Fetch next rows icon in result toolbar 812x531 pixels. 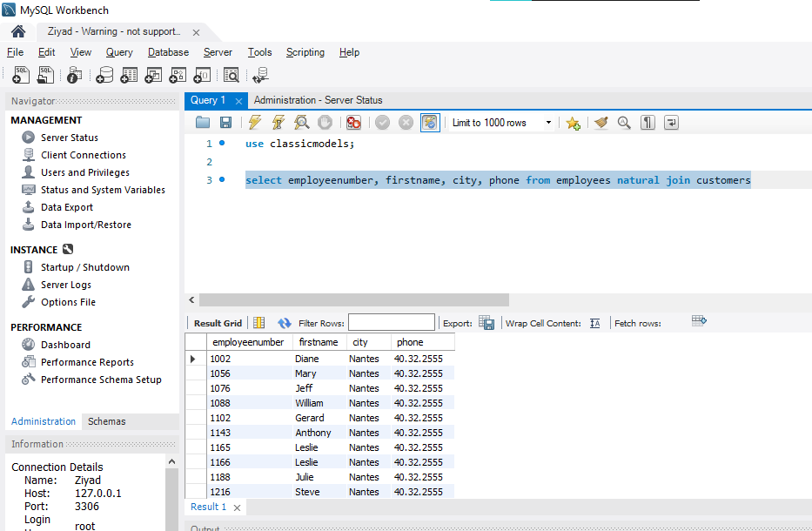pos(699,321)
